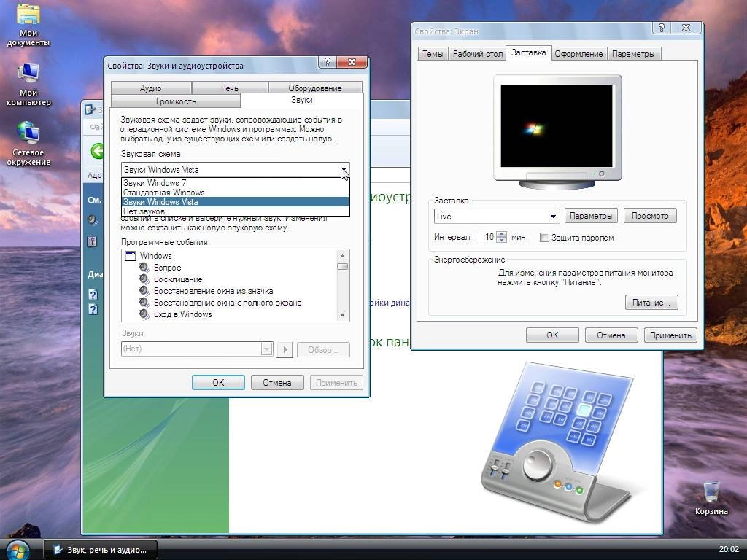Click the second help icon in the left sidebar
The image size is (747, 560).
click(93, 309)
